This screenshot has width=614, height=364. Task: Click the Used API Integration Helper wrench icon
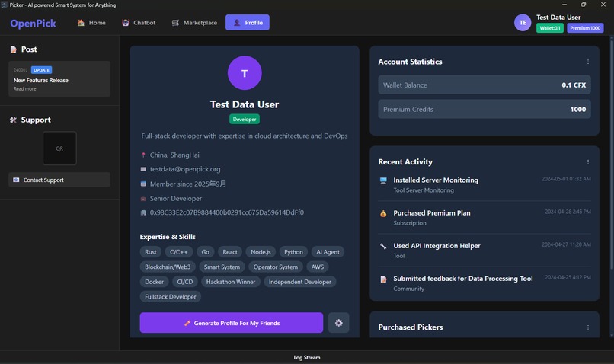(383, 246)
